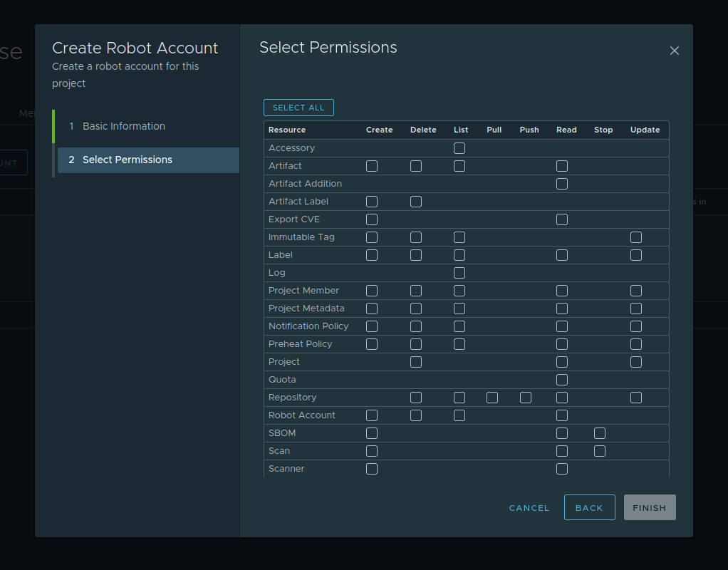Click the Immutable Tag row label
728x570 pixels.
pos(301,237)
